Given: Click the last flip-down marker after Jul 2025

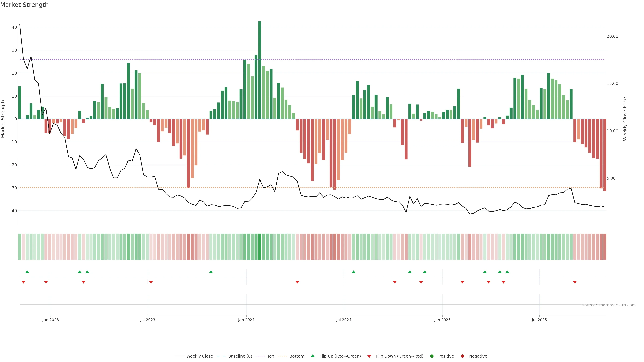Looking at the screenshot, I should coord(575,282).
